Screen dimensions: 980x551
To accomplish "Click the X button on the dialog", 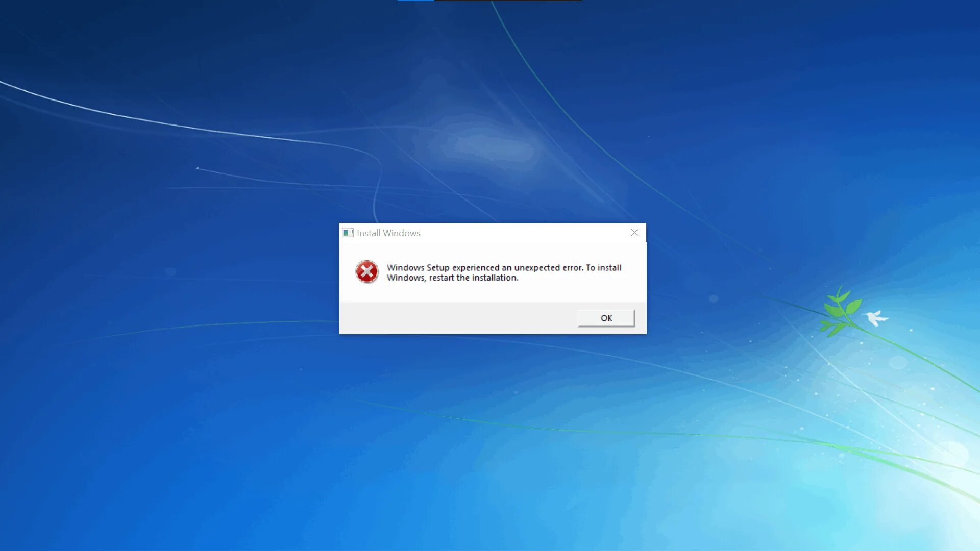I will (x=634, y=232).
